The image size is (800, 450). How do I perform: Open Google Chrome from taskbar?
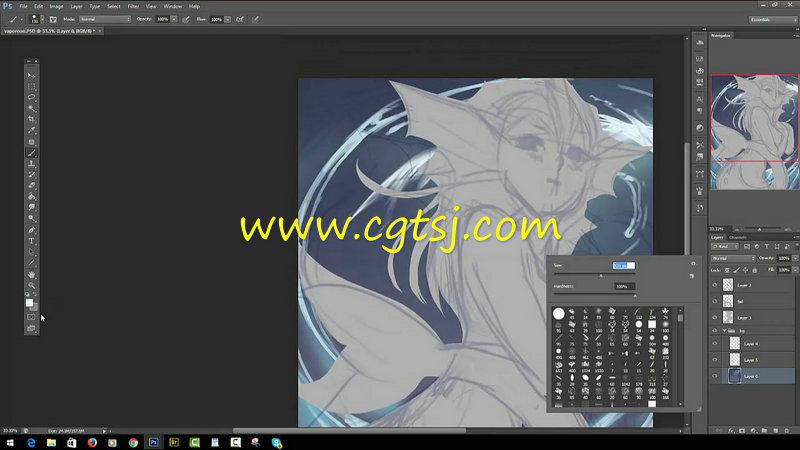(x=133, y=442)
